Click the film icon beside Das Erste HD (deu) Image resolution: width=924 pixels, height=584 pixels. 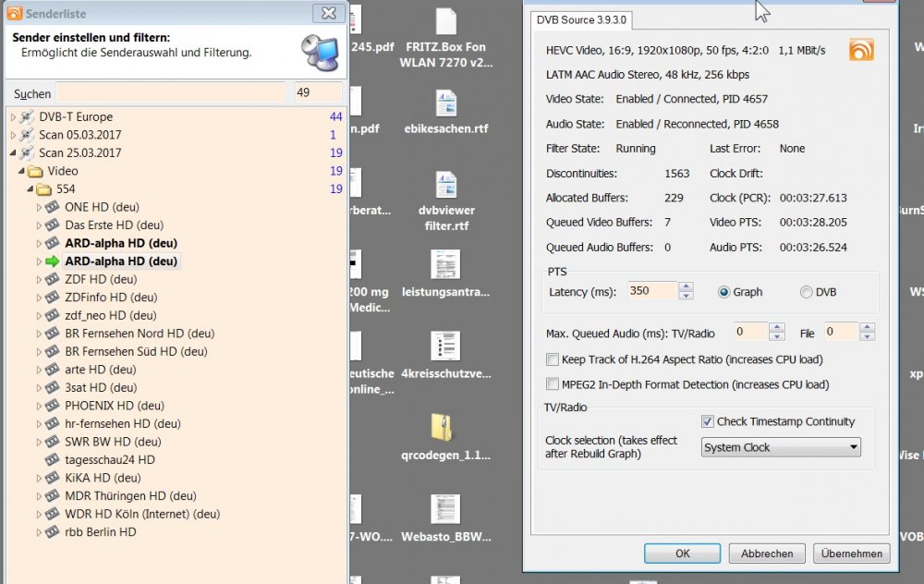click(x=53, y=225)
